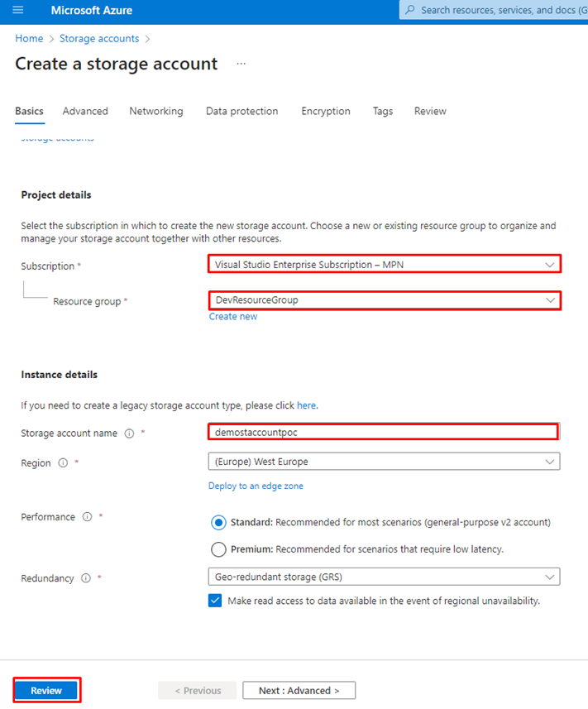Click the Next : Advanced button
Screen dimensions: 588x709
click(299, 690)
